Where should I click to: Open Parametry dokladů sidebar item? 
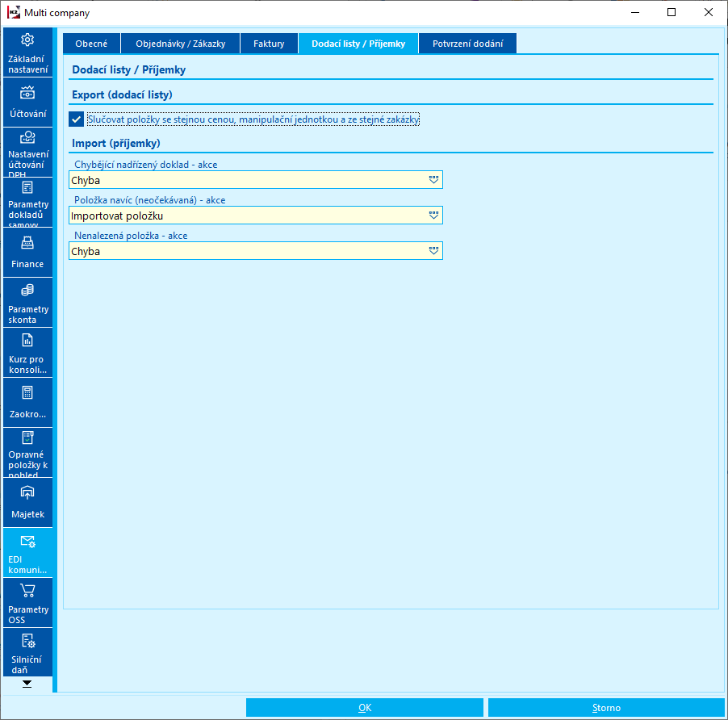[27, 203]
